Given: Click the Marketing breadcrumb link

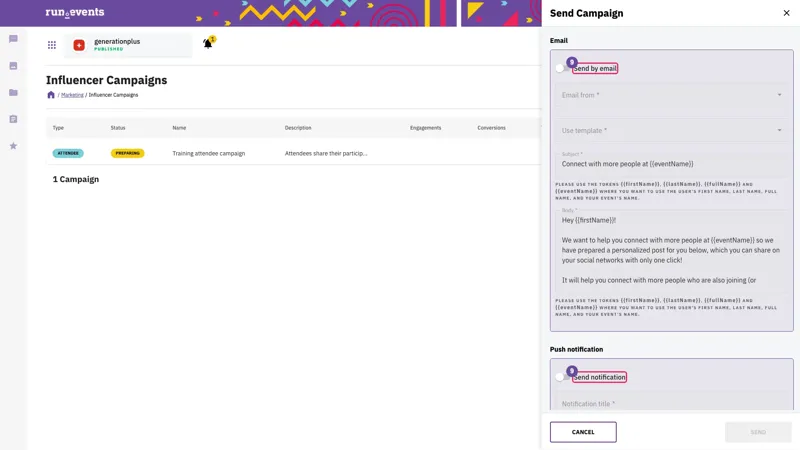Looking at the screenshot, I should (x=72, y=95).
